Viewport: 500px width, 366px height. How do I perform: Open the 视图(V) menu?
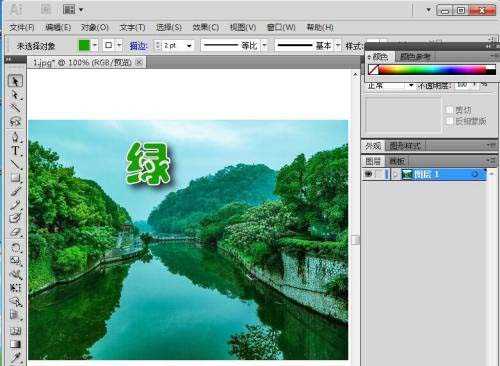tap(243, 27)
